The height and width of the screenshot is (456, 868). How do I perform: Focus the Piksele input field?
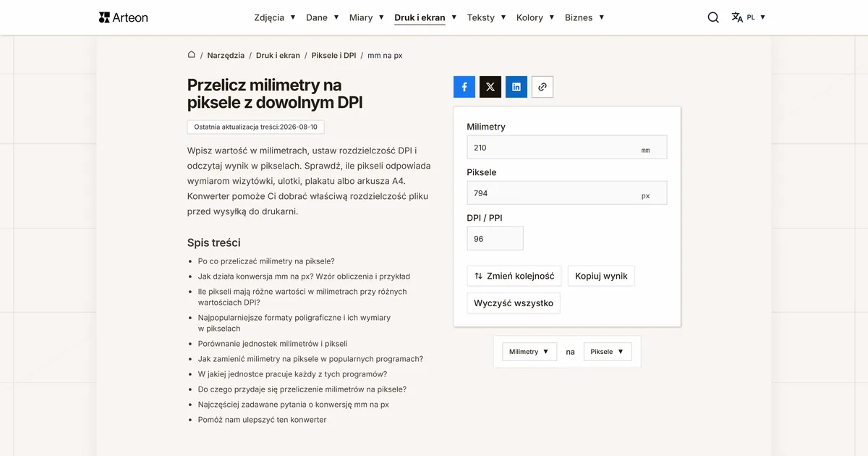tap(567, 193)
